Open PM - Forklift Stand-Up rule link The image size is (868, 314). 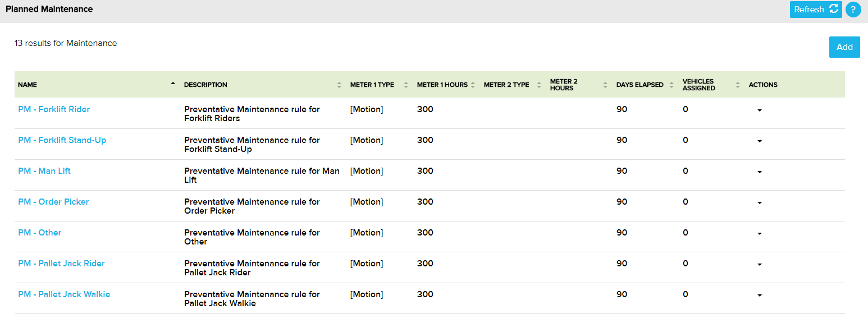(x=62, y=140)
